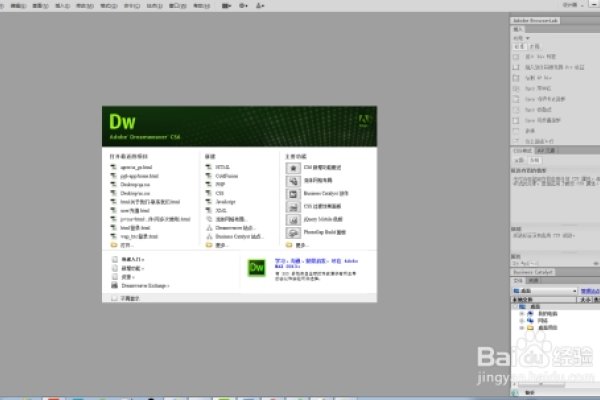Insert Fluid Grid Layout Div Tag
The height and width of the screenshot is (400, 600).
pyautogui.click(x=554, y=67)
